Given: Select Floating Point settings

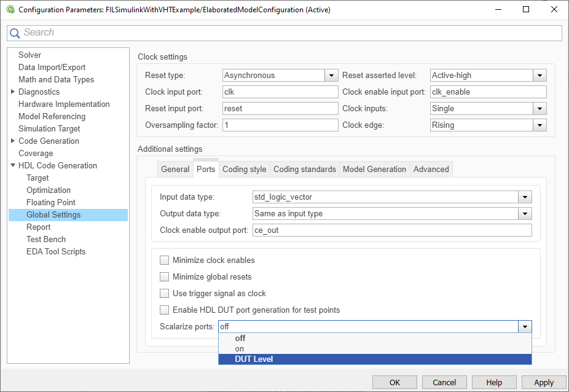Looking at the screenshot, I should (51, 203).
